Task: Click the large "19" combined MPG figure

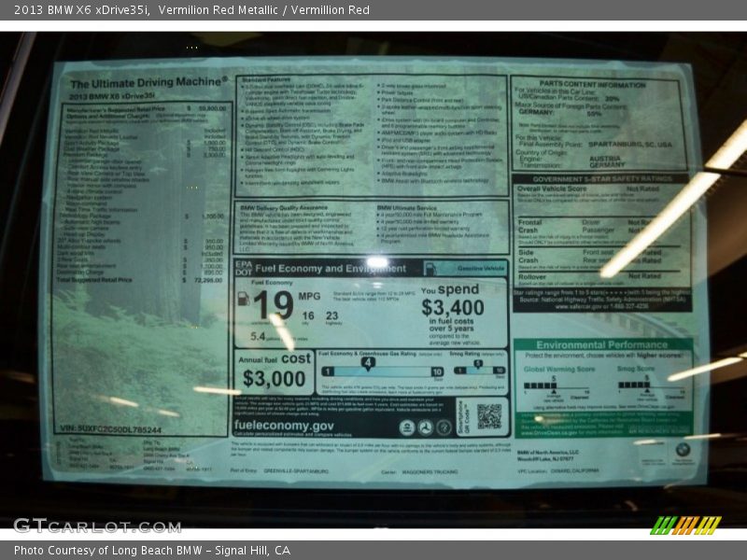Action: [x=273, y=305]
